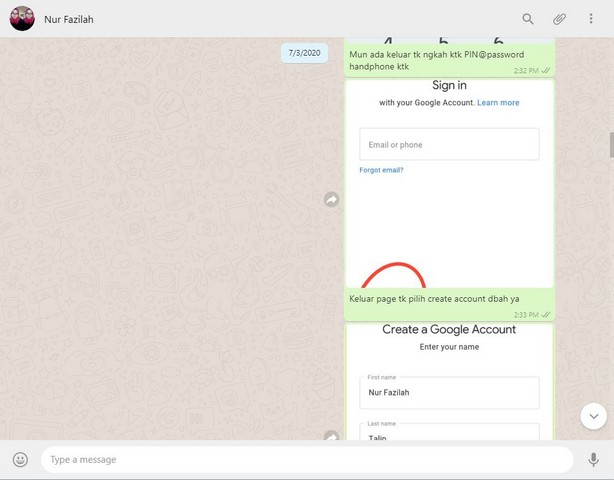Focus the 'Type a message' input box
The height and width of the screenshot is (480, 614).
[306, 460]
